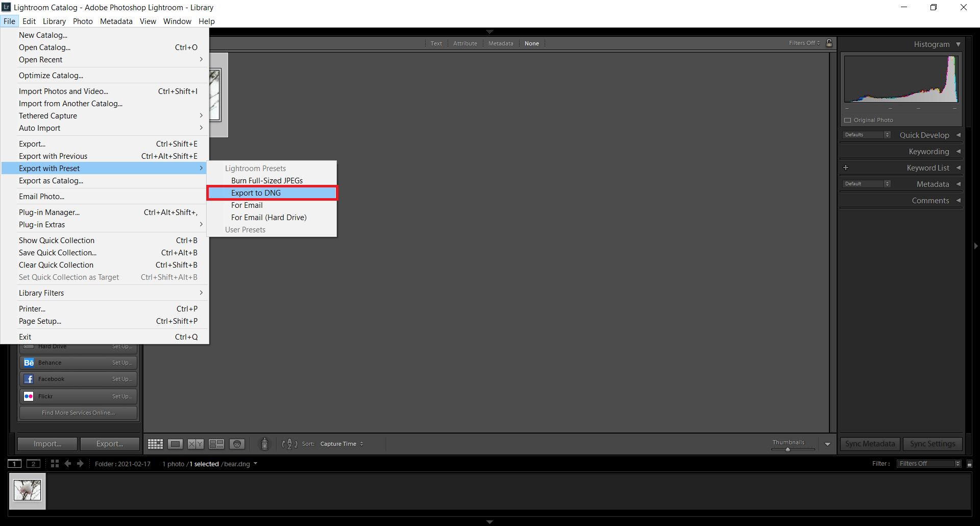The height and width of the screenshot is (526, 980).
Task: Toggle the filter switch beside Filters Off
Action: click(969, 464)
